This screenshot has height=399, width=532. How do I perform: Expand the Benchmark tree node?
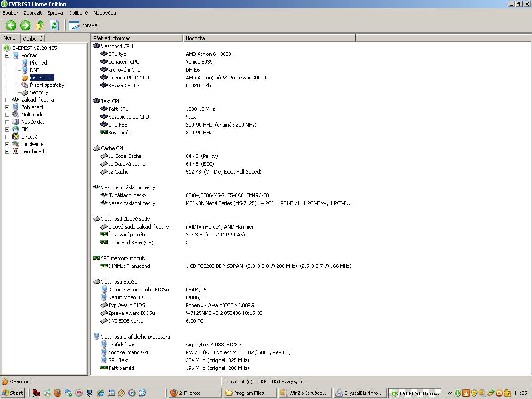pyautogui.click(x=7, y=151)
